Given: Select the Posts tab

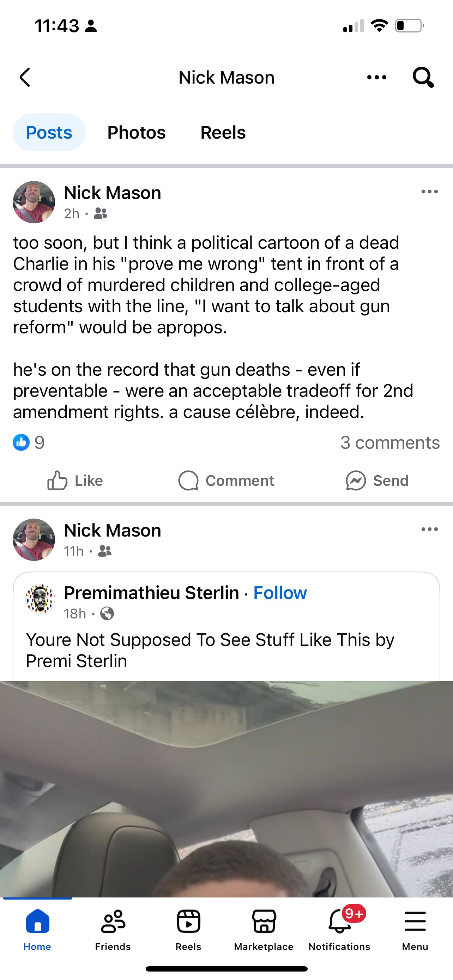Looking at the screenshot, I should coord(49,132).
